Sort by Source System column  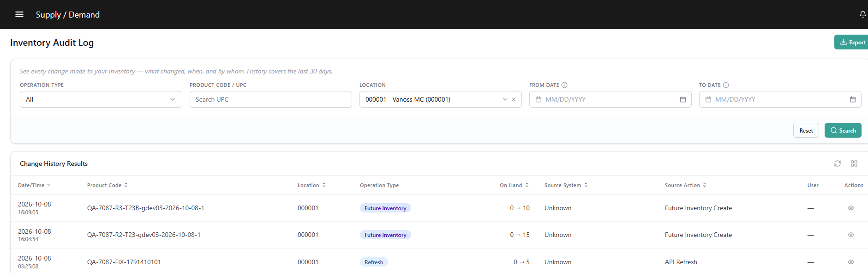click(566, 185)
